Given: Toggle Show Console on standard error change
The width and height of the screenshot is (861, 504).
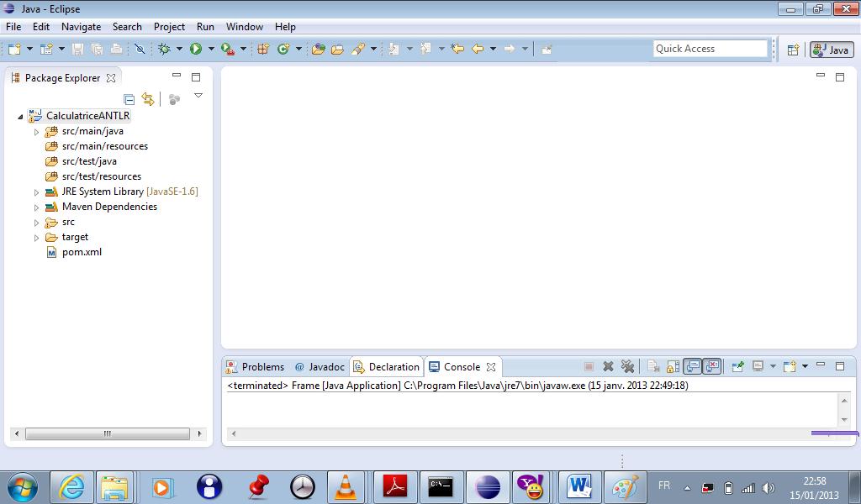Looking at the screenshot, I should click(x=712, y=367).
